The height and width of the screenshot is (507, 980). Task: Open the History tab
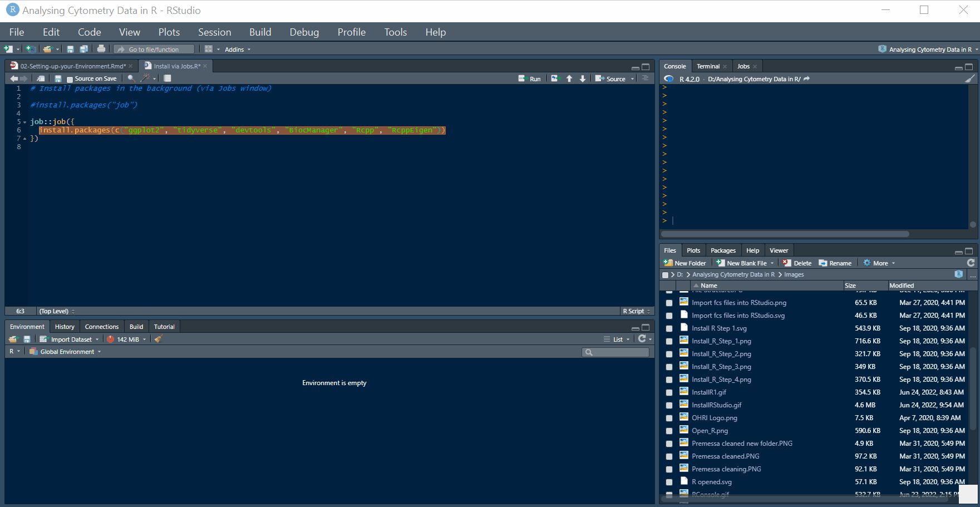point(65,327)
